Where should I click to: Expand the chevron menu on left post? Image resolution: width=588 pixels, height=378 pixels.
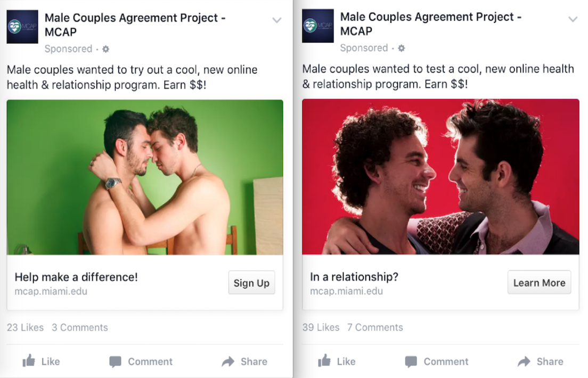pos(277,20)
